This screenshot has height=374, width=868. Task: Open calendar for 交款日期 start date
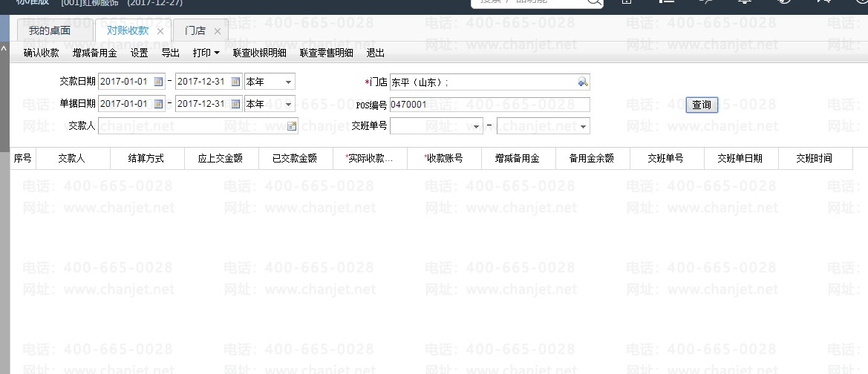[158, 82]
